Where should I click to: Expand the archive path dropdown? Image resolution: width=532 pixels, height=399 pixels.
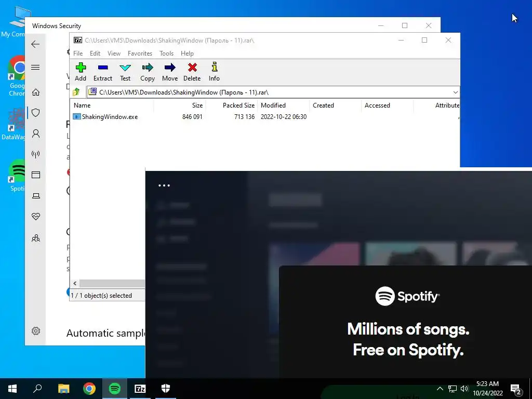pyautogui.click(x=455, y=92)
